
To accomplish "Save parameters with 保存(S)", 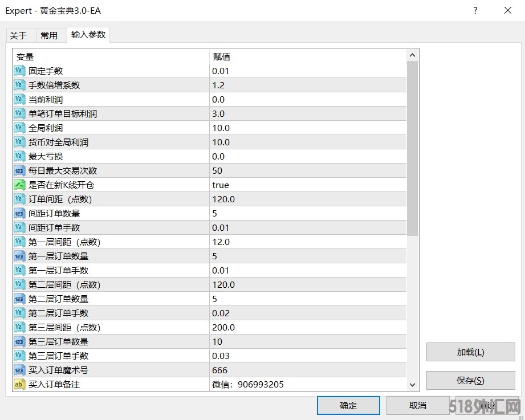I will point(470,381).
